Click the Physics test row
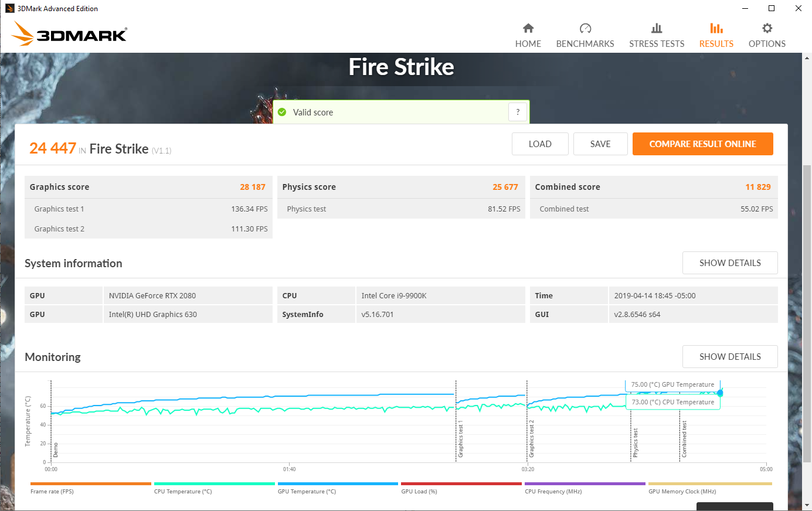This screenshot has height=511, width=812. [x=401, y=209]
